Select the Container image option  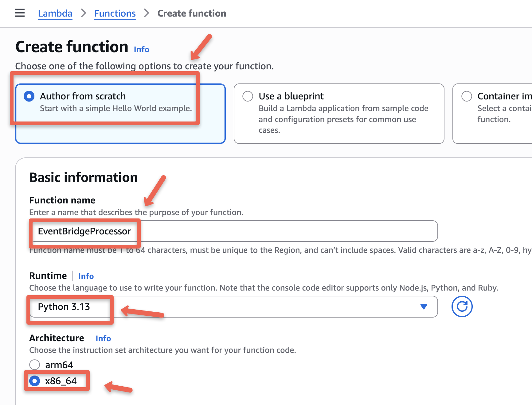pos(467,96)
